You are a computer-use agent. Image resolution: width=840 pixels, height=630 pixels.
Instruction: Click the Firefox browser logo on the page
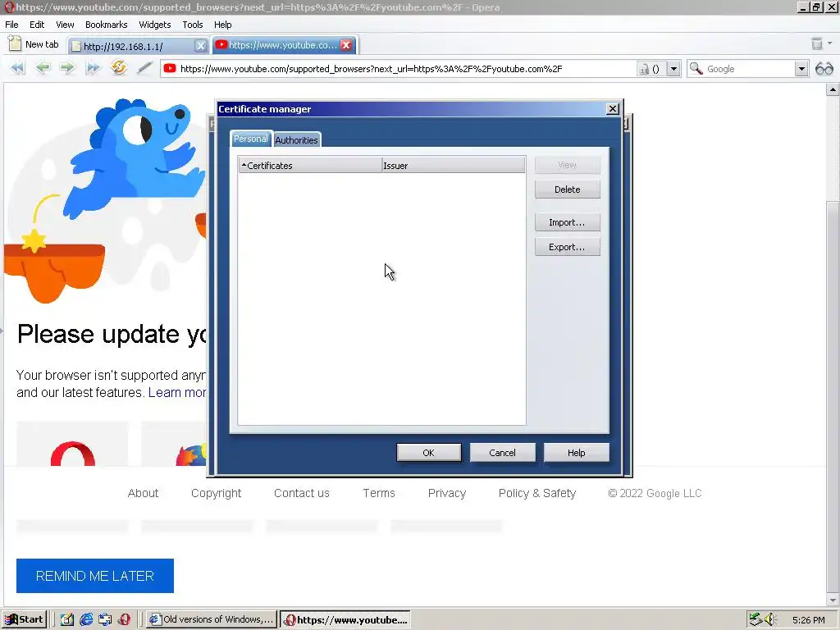point(192,454)
